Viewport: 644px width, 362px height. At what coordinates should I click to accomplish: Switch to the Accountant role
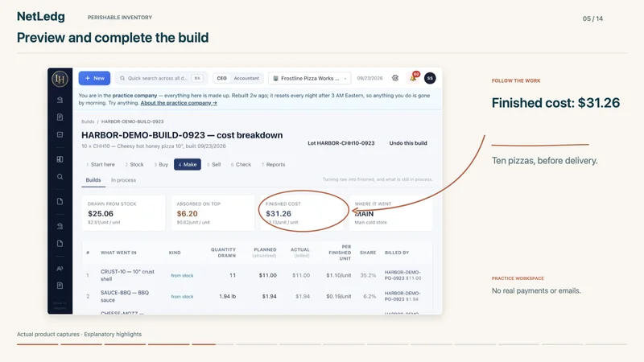click(x=246, y=78)
